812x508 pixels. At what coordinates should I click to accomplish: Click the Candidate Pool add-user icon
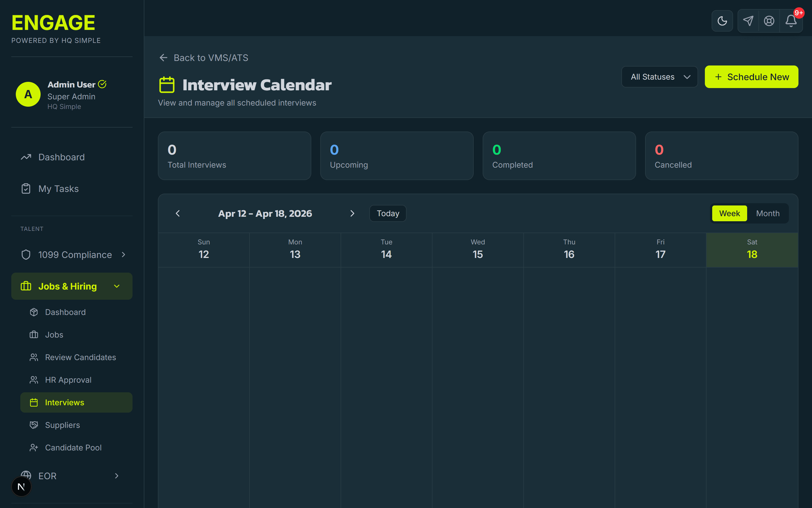[34, 448]
